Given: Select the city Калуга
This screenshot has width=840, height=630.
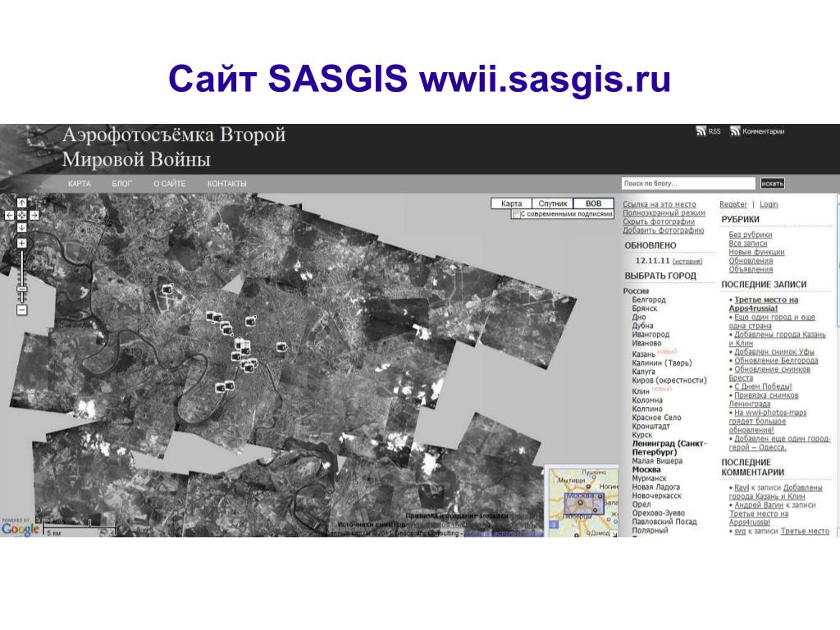Looking at the screenshot, I should point(643,372).
